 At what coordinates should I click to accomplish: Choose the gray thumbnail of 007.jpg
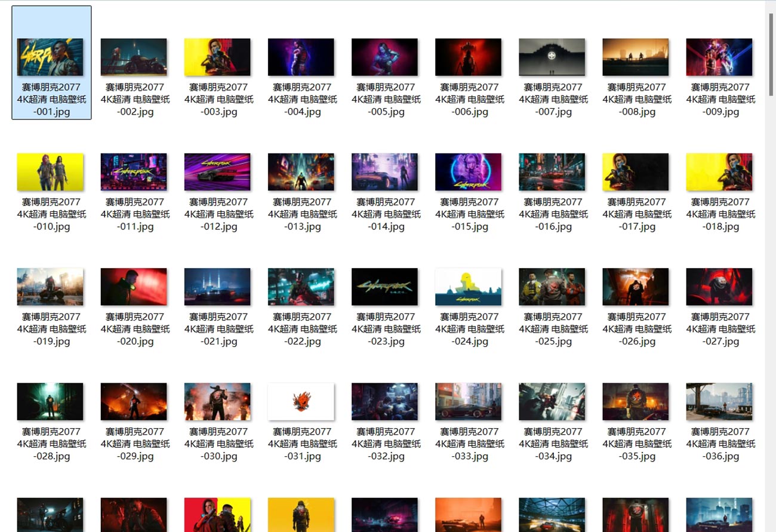tap(552, 57)
